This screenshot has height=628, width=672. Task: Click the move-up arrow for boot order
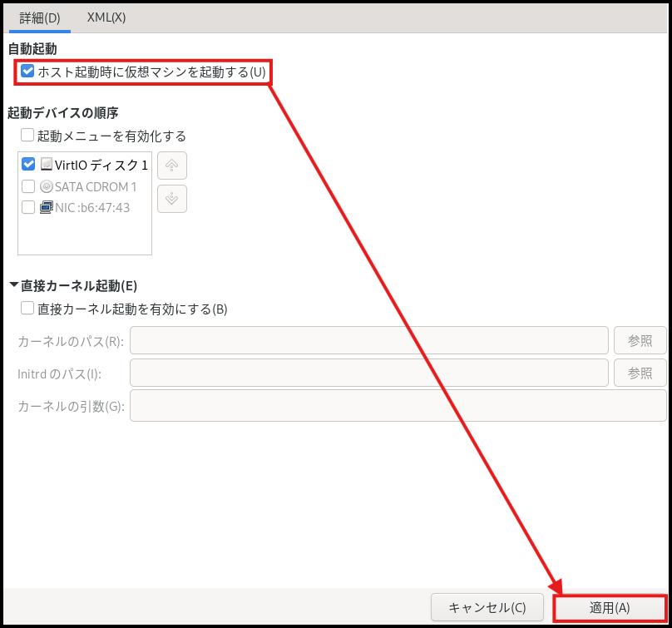pos(171,166)
